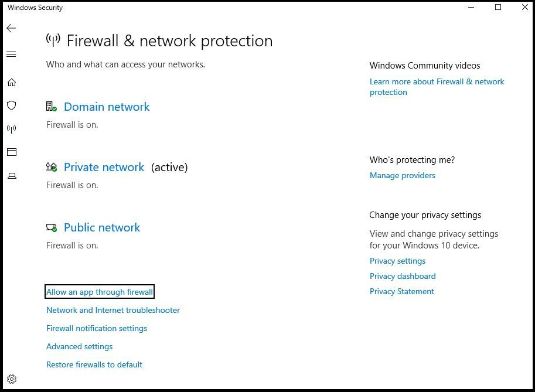This screenshot has height=392, width=535.
Task: Open Firewall notification settings
Action: [x=97, y=328]
